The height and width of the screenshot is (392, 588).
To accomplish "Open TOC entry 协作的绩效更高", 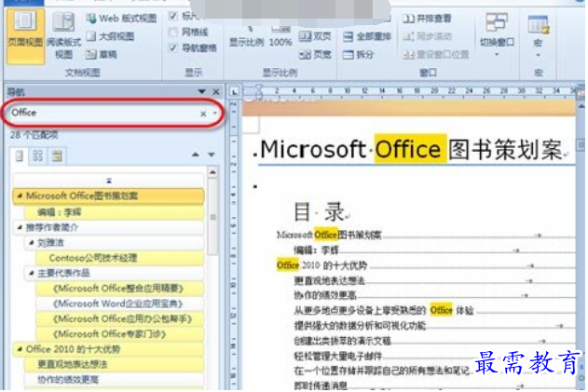I will tap(324, 296).
